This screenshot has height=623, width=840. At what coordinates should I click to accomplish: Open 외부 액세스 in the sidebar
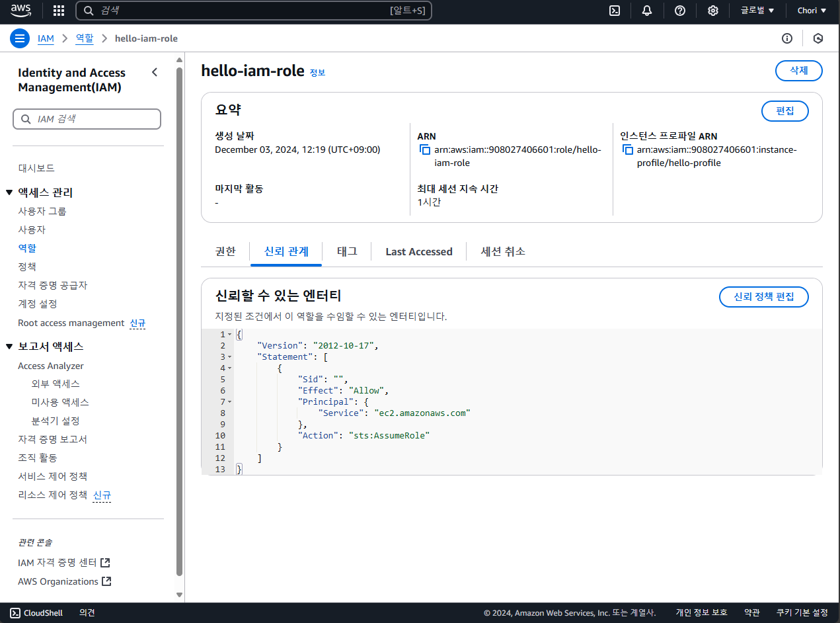coord(56,384)
